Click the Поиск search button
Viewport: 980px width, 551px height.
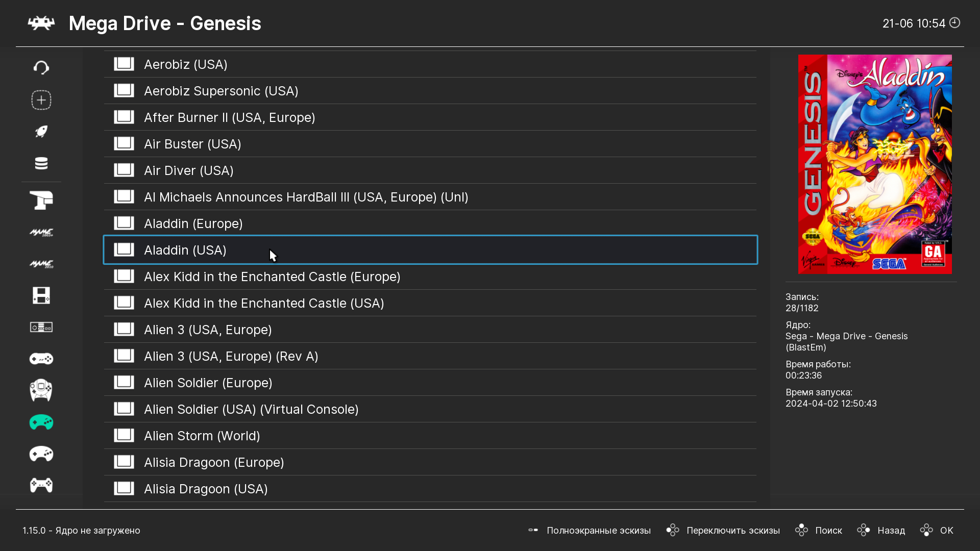[819, 530]
